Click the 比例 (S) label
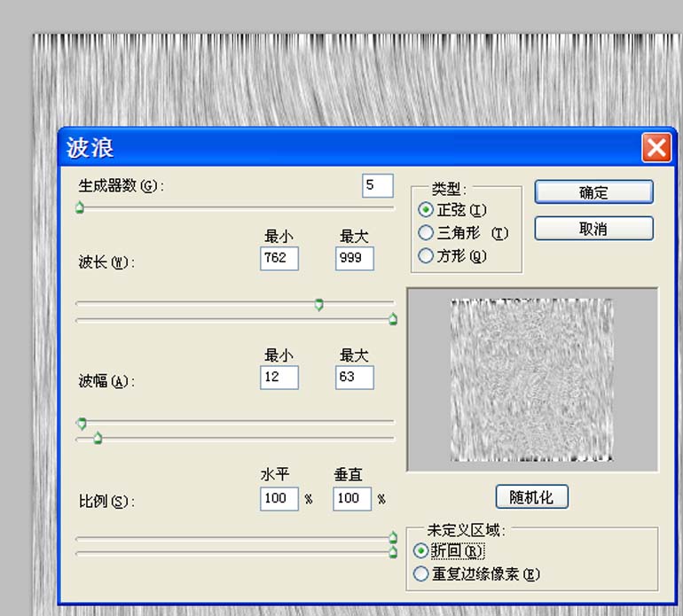The image size is (683, 616). (106, 502)
